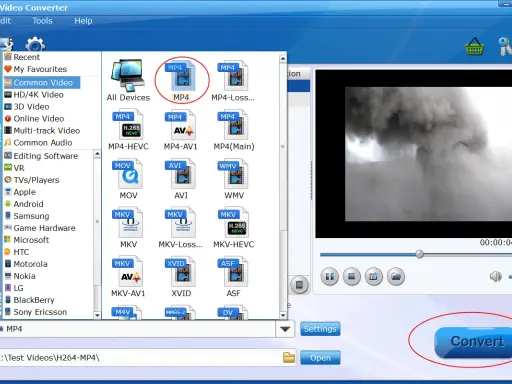
Task: Select the Multi-track Video category
Action: point(42,131)
